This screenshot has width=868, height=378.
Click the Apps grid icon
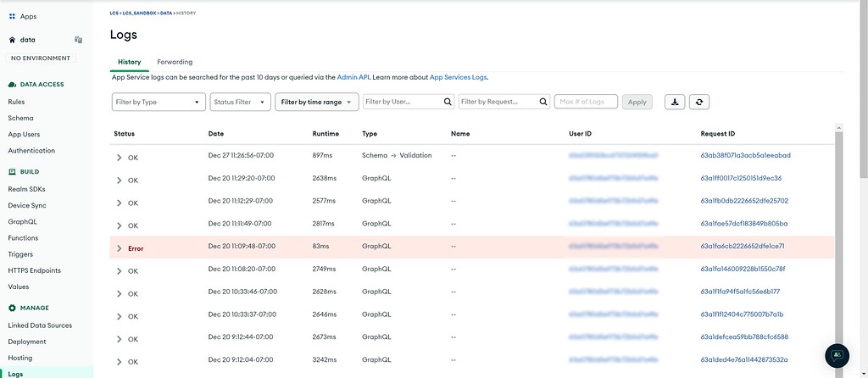tap(12, 16)
